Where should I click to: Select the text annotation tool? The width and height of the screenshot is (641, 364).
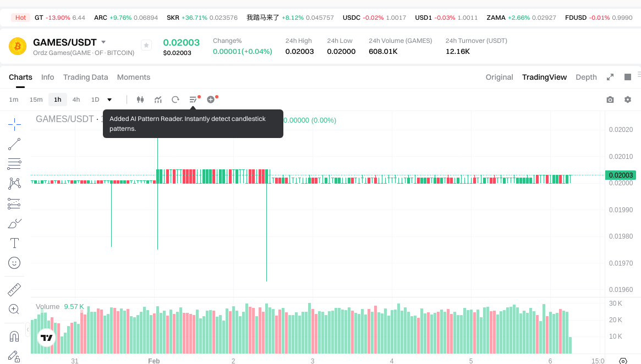click(x=14, y=243)
